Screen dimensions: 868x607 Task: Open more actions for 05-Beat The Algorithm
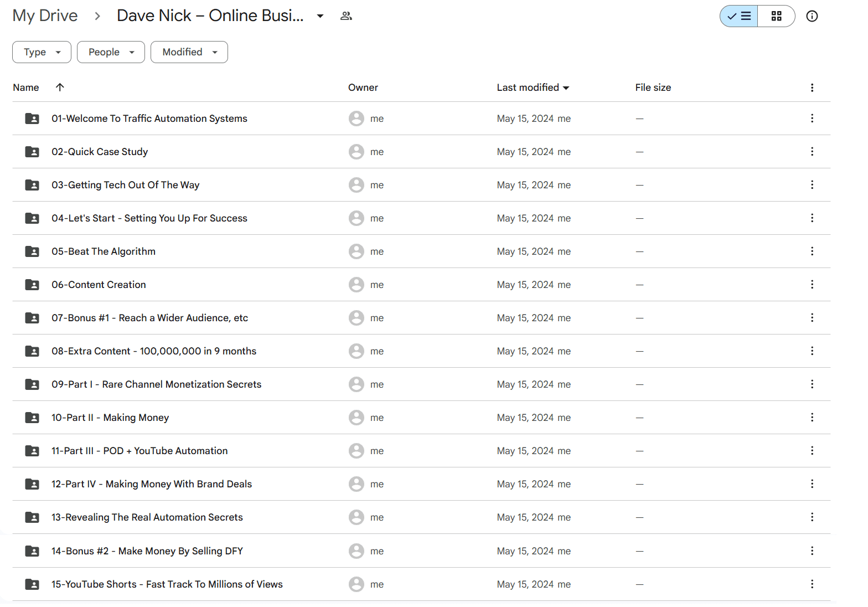812,251
